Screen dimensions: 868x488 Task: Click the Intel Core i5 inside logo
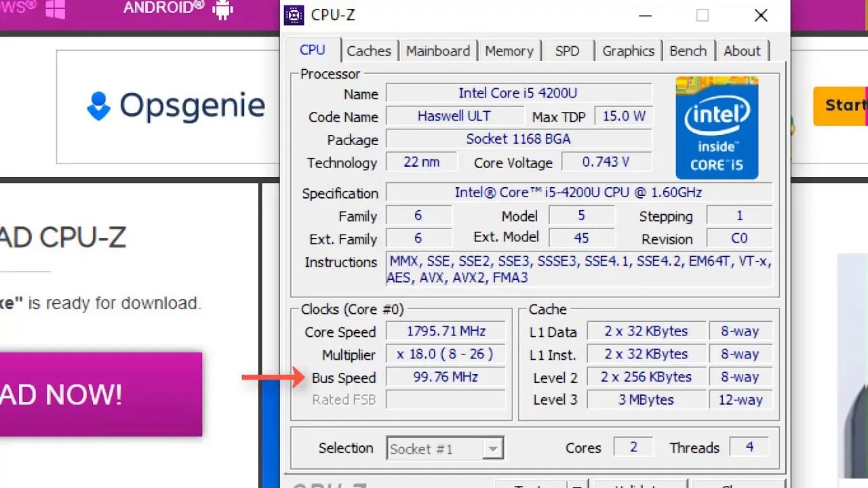point(717,128)
